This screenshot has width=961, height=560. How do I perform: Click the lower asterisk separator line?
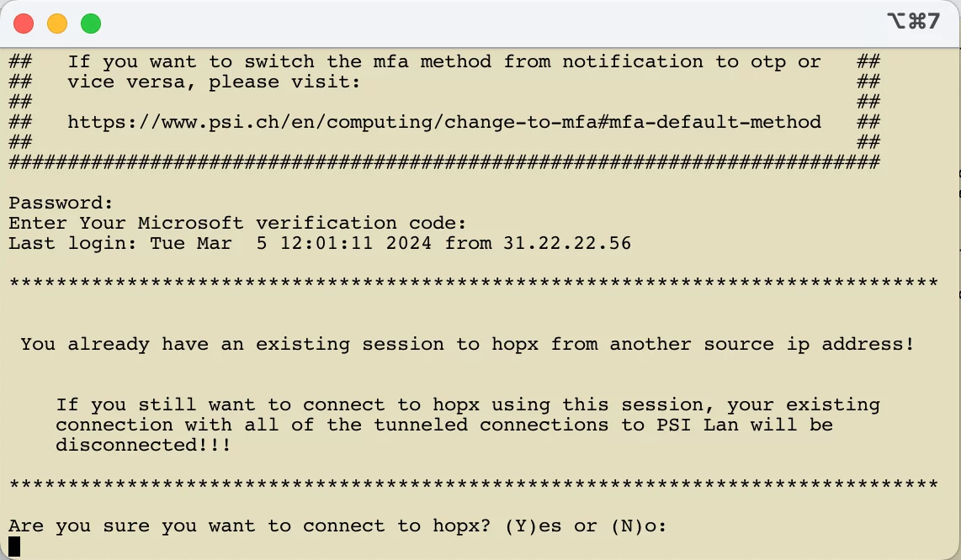point(473,486)
